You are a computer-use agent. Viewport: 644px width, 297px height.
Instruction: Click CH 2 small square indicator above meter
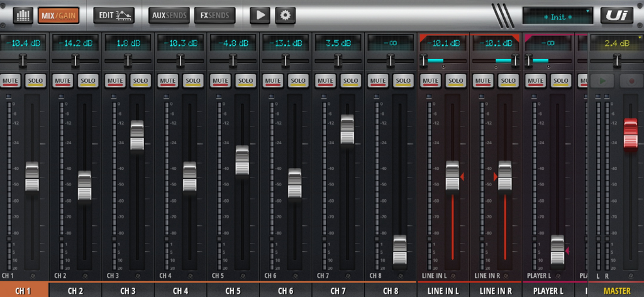(x=61, y=96)
